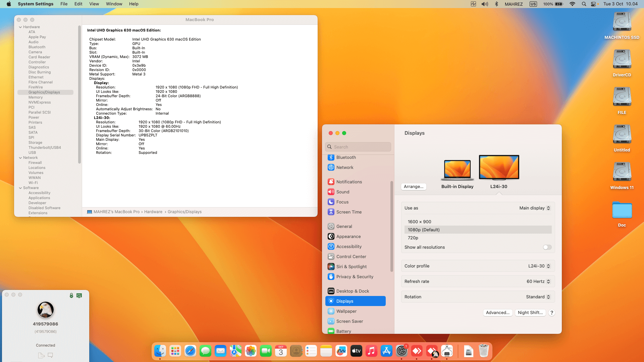Image resolution: width=644 pixels, height=362 pixels.
Task: Select Wallpaper in settings sidebar
Action: 346,311
